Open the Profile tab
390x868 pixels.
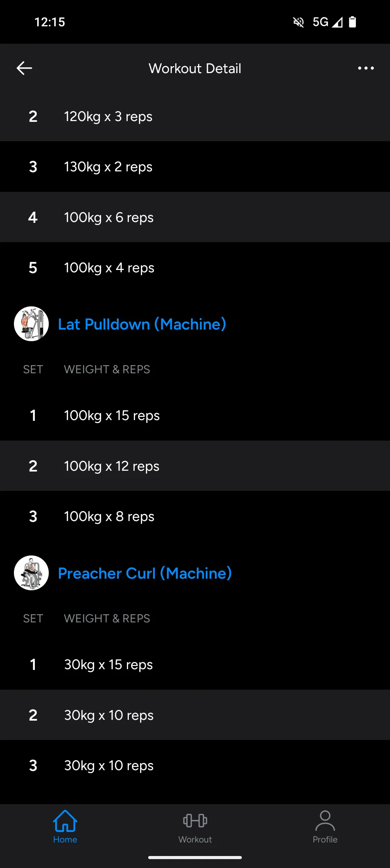click(325, 826)
